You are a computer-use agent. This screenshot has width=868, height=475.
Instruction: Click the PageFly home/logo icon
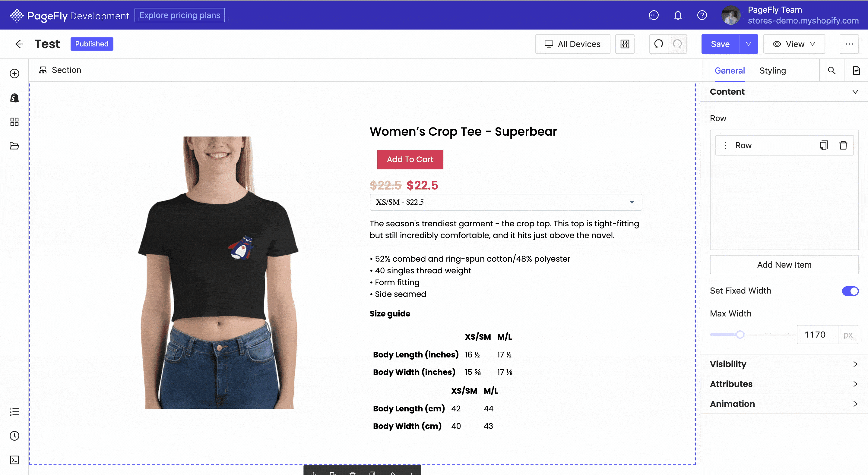(15, 15)
